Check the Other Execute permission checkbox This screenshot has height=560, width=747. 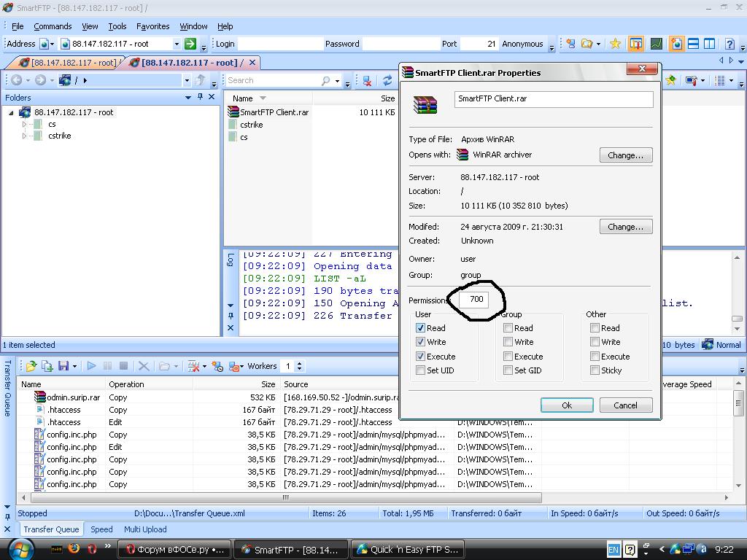(595, 357)
